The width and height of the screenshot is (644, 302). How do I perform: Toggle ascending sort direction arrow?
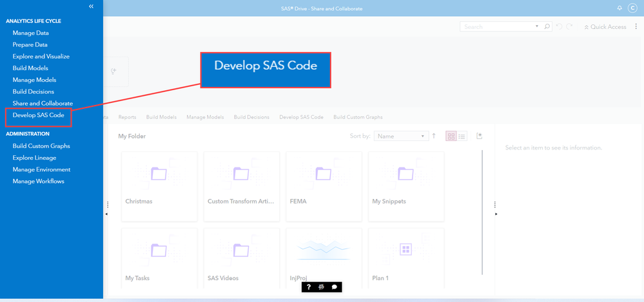tap(434, 136)
